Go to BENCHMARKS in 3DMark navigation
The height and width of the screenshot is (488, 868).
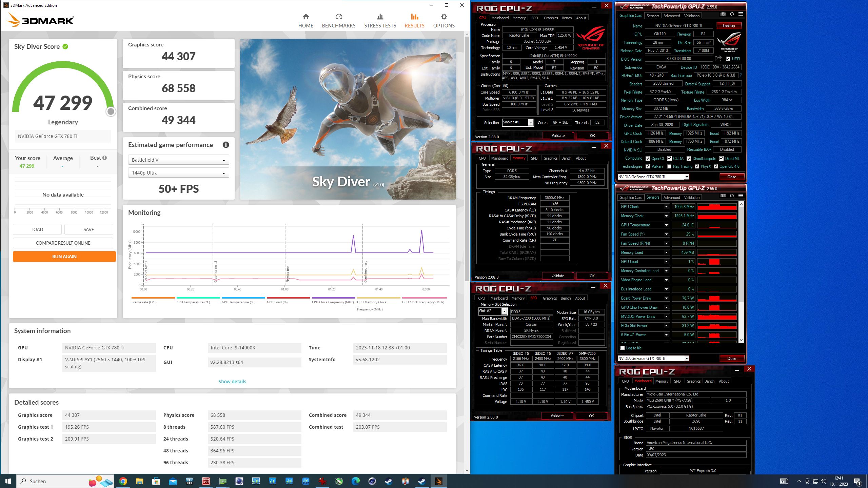click(x=338, y=21)
